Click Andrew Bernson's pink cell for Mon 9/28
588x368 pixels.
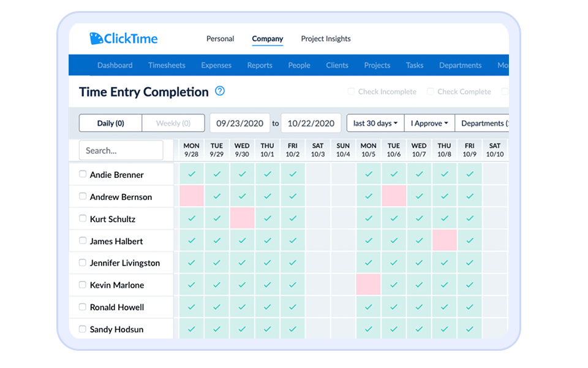point(191,196)
